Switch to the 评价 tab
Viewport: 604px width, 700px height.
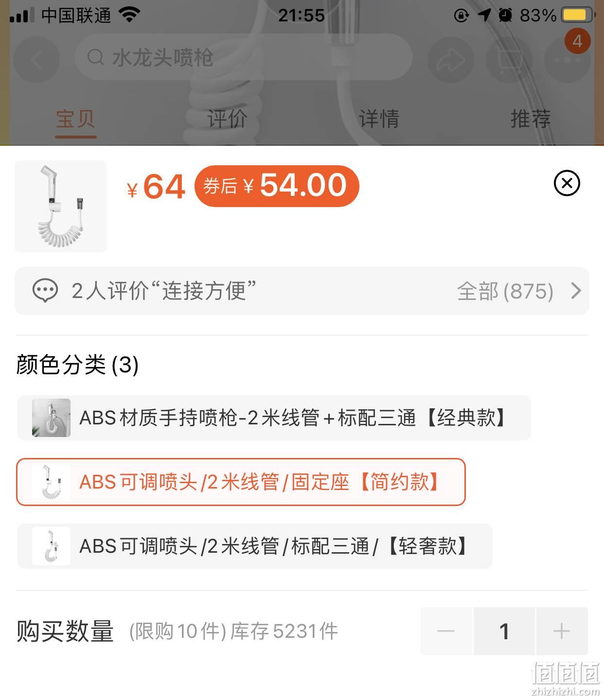coord(227,119)
